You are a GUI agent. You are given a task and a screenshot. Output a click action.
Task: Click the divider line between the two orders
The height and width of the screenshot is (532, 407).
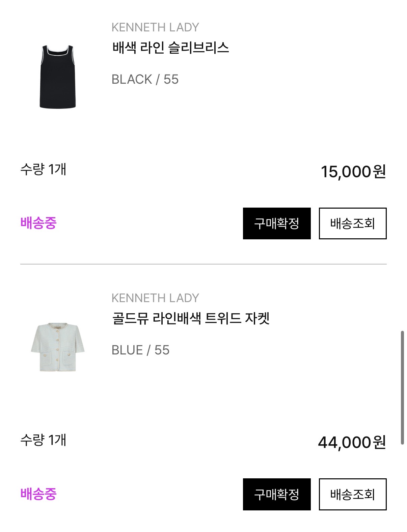point(203,264)
